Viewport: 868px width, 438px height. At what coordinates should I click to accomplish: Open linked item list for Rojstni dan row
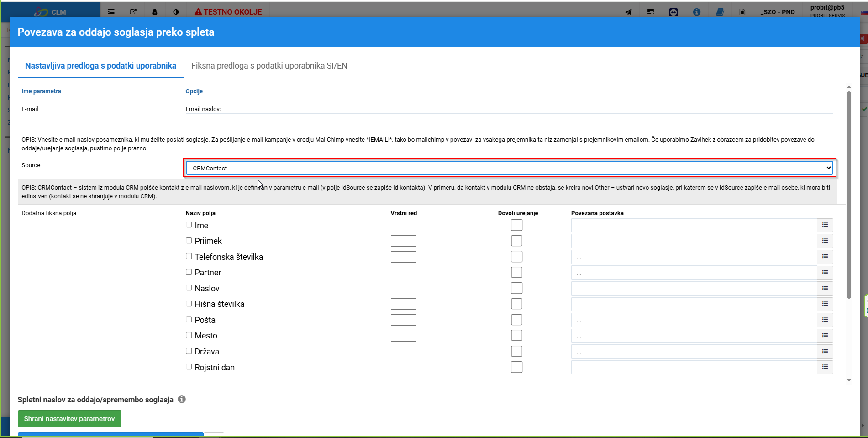tap(825, 367)
